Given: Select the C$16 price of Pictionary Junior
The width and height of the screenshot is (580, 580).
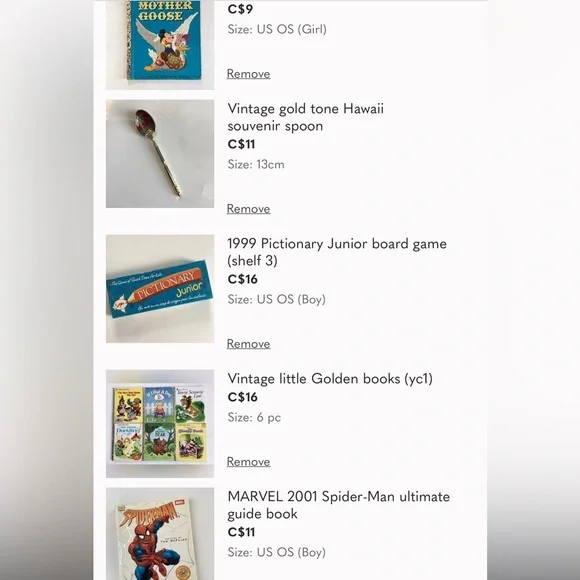Looking at the screenshot, I should coord(243,279).
